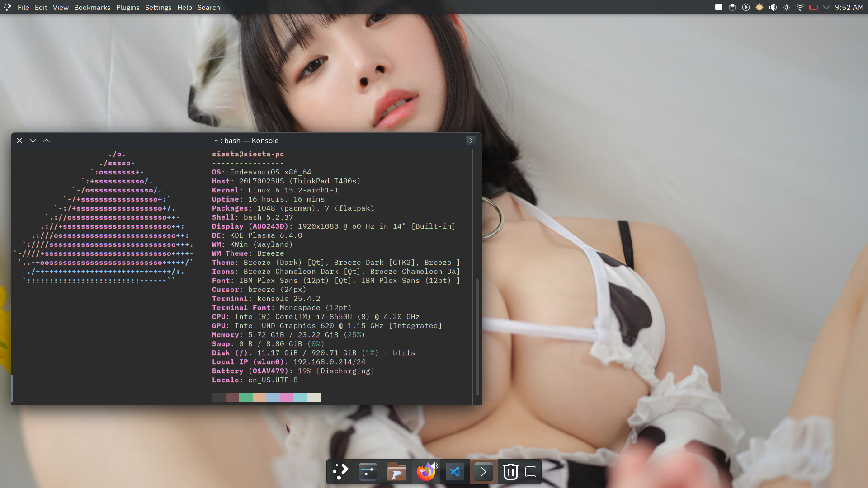The height and width of the screenshot is (488, 868).
Task: Open the clipboard tray icon
Action: click(732, 7)
